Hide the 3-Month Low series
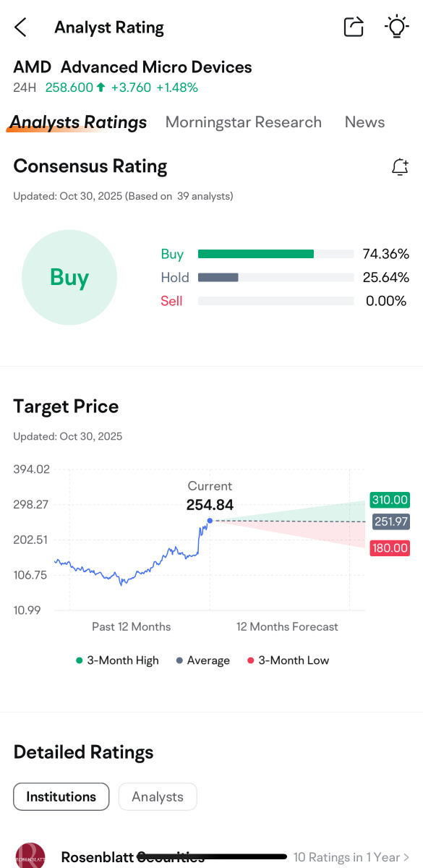Screen dimensions: 423x868 click(288, 660)
